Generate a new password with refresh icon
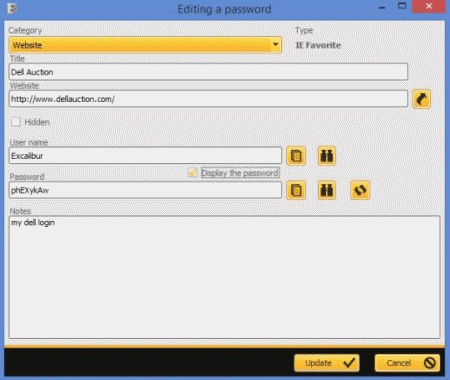The image size is (450, 380). 360,190
